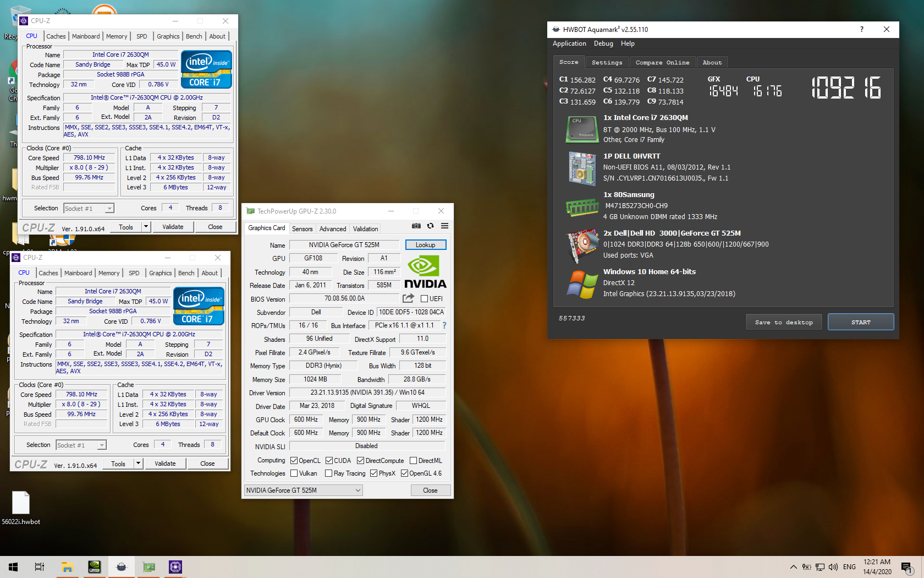Toggle the OpenCL checkbox

[x=294, y=461]
